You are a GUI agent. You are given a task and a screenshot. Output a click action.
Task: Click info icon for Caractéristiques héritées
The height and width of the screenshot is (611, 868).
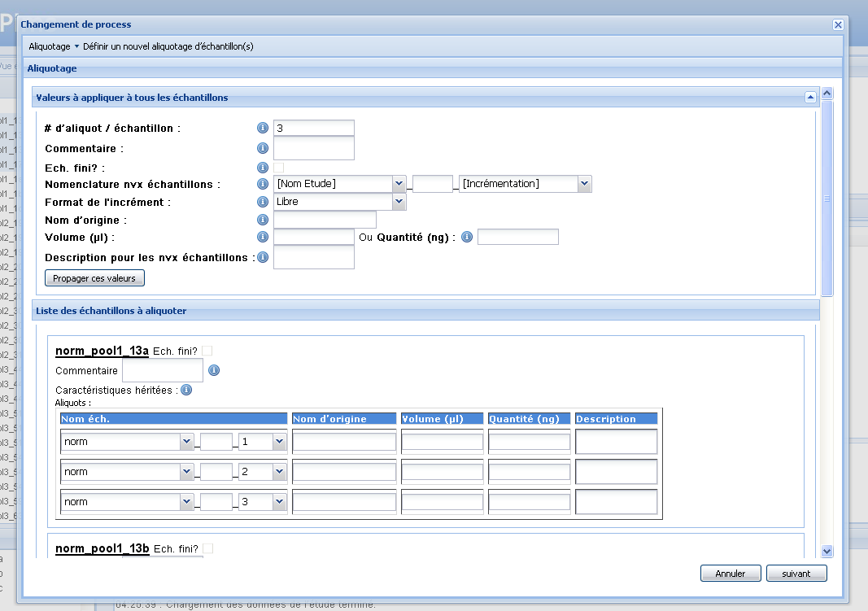(186, 390)
